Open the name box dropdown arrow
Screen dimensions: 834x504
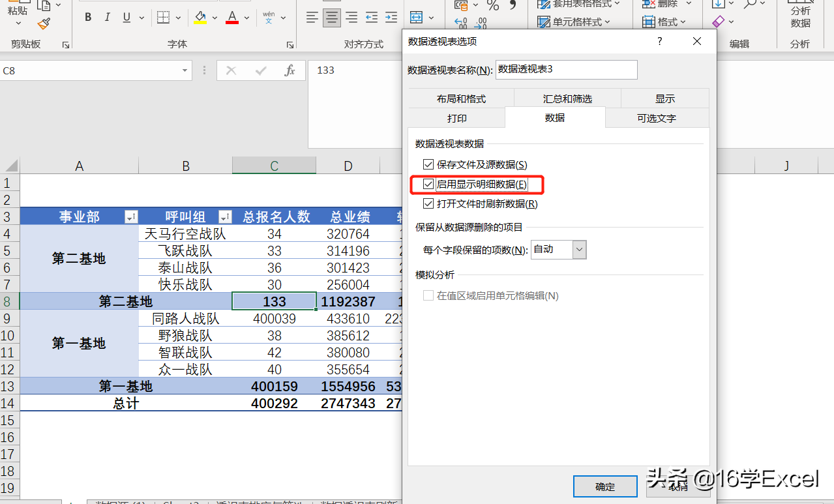tap(185, 70)
